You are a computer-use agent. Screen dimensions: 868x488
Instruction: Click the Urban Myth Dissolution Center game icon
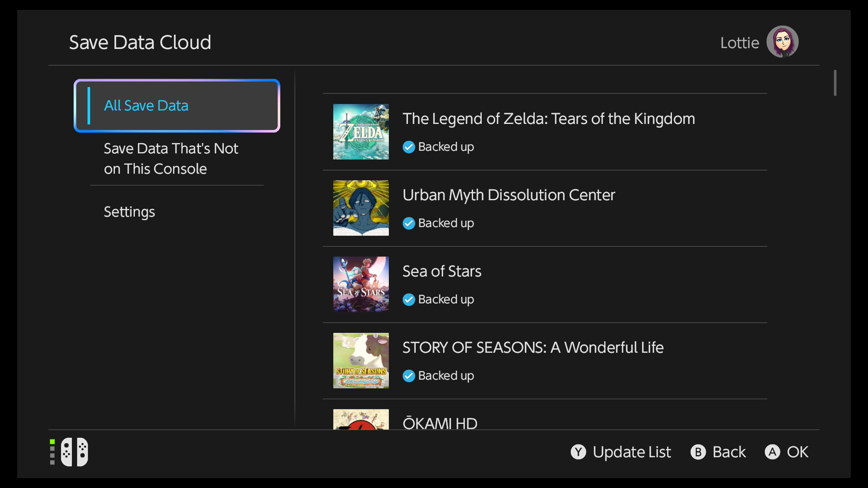click(361, 208)
